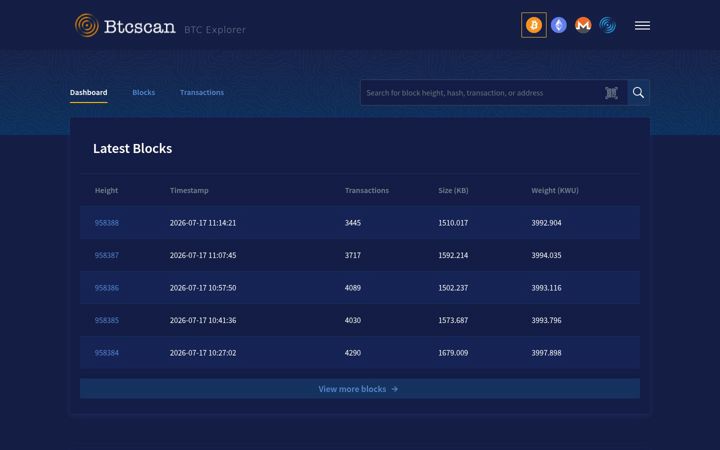Click View more blocks button
The image size is (720, 450).
[360, 389]
